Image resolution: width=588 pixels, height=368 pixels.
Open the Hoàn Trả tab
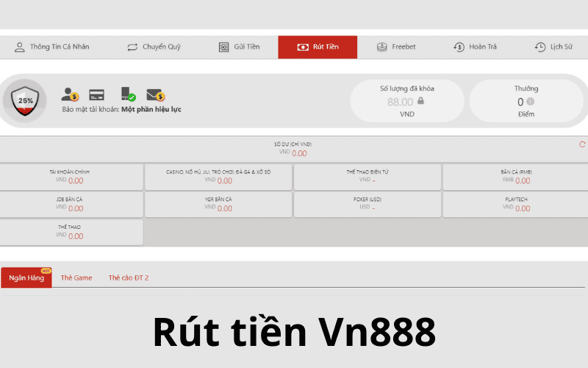475,47
